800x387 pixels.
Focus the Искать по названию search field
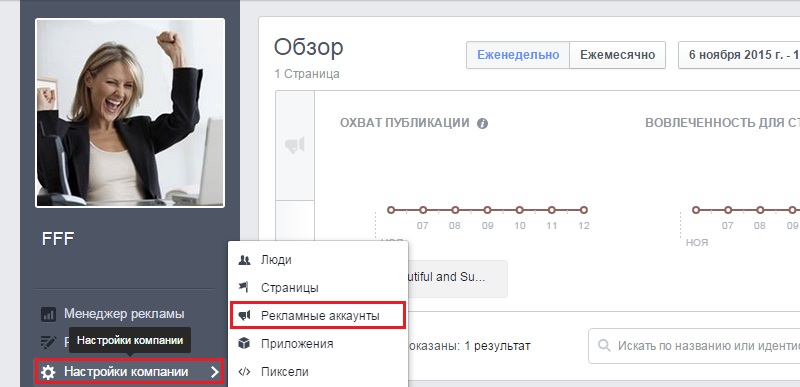[x=694, y=346]
